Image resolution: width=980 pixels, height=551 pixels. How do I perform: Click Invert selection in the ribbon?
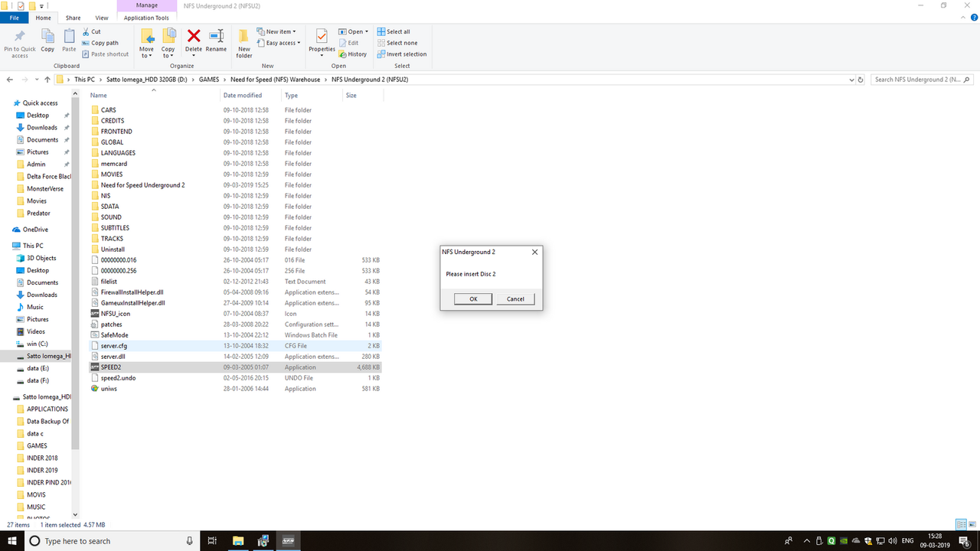coord(402,54)
